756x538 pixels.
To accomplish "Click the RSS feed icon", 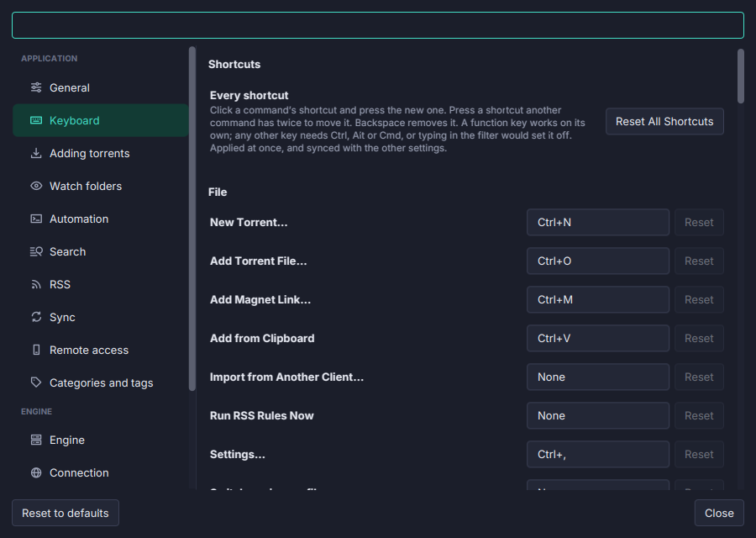I will point(36,284).
